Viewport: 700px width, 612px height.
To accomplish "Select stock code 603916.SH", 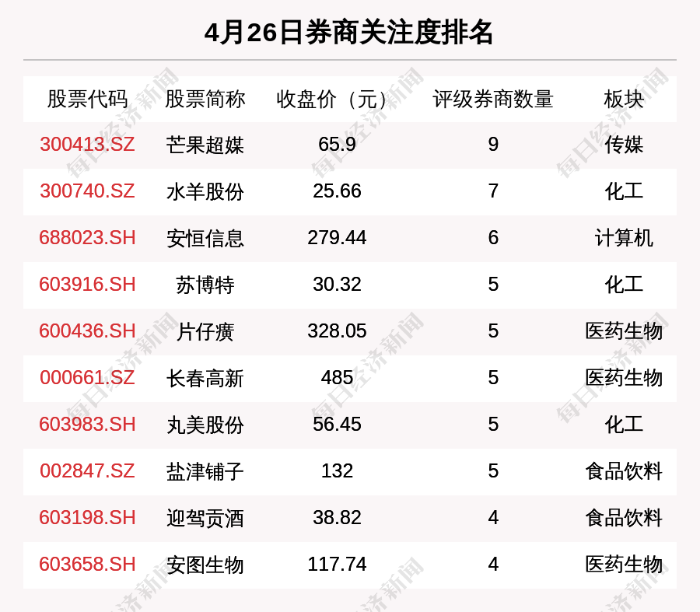I will 87,285.
